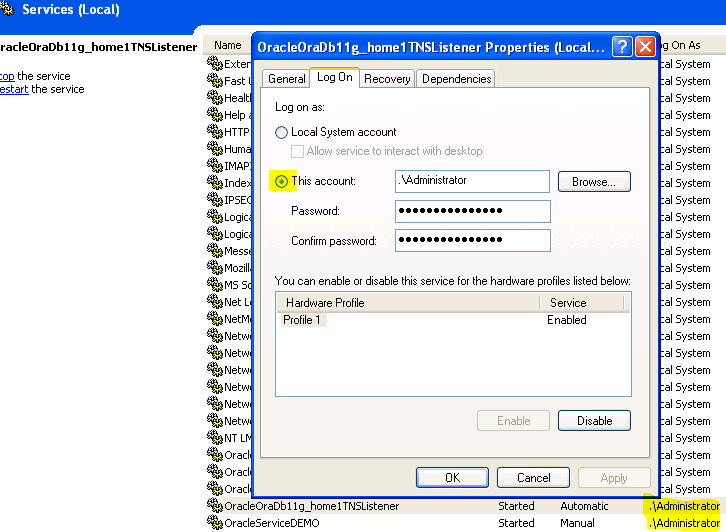Viewport: 726px width, 532px height.
Task: Click the OracleOraDb11g_home1TNSListener service icon
Action: [215, 506]
